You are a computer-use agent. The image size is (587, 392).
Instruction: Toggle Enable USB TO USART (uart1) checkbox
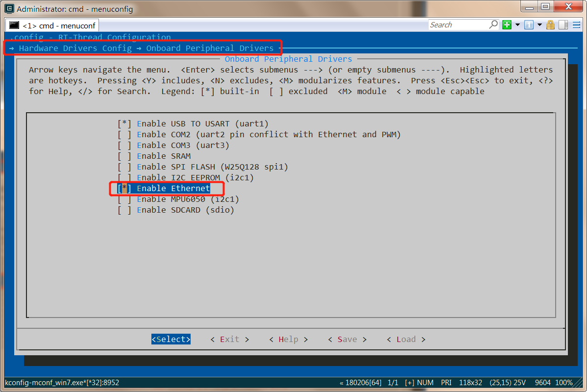[x=124, y=123]
